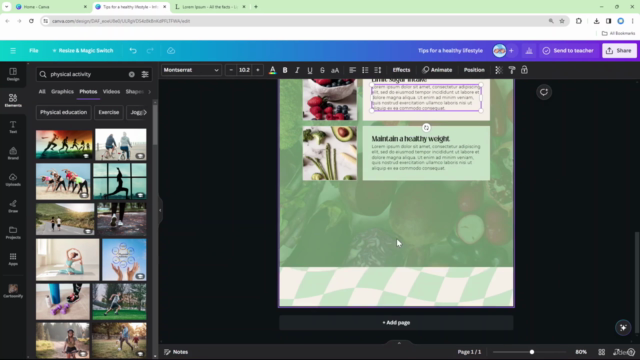
Task: Switch to the Videos tab
Action: pos(111,92)
